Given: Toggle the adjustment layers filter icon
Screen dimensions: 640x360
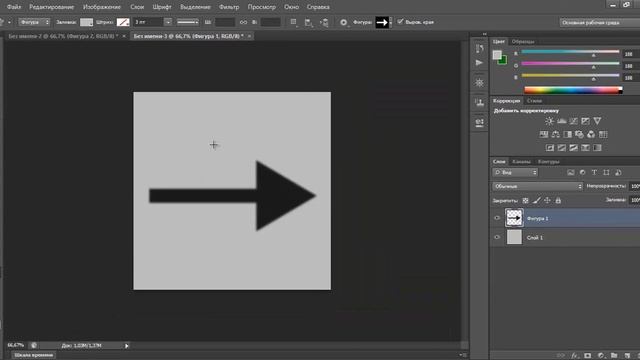Looking at the screenshot, I should click(x=582, y=173).
